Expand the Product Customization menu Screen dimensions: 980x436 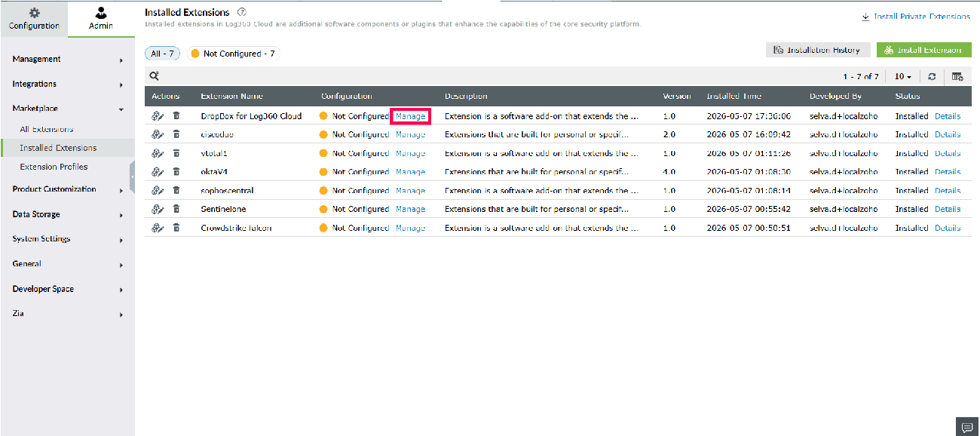67,189
